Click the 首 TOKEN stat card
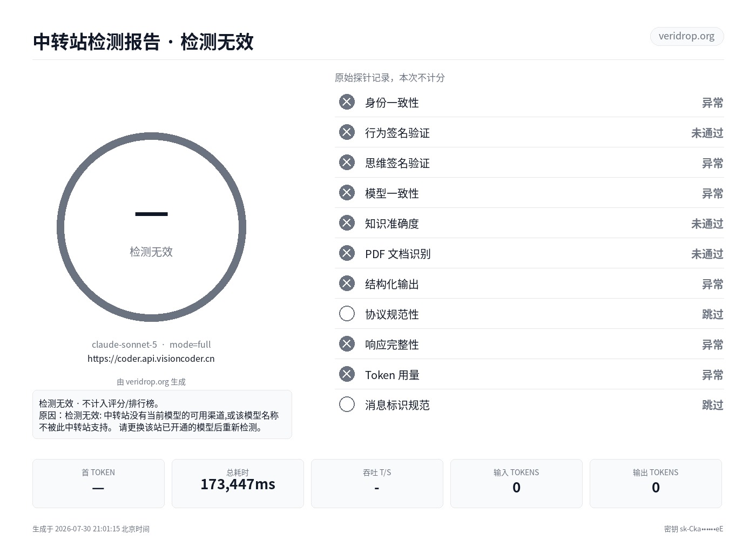 (98, 483)
